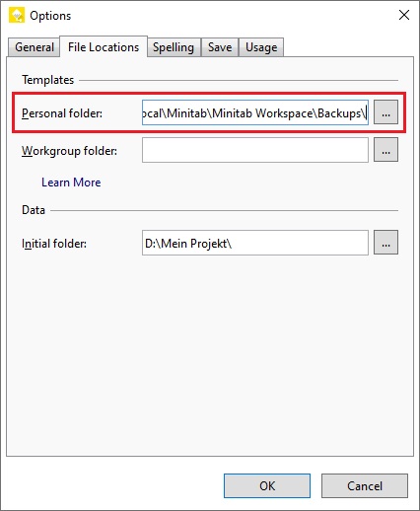Select the File Locations tab
Viewport: 420px width, 511px height.
click(x=104, y=46)
